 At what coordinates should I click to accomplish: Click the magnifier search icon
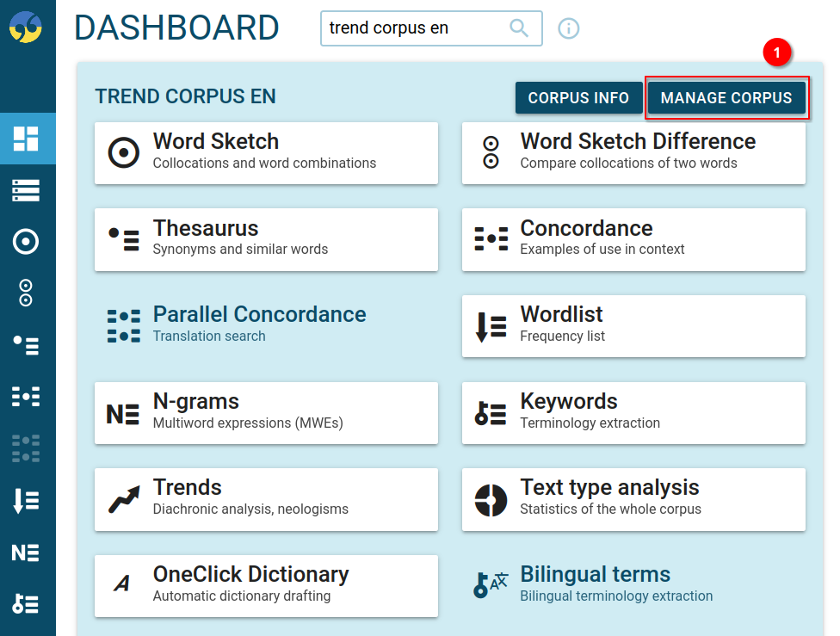519,28
